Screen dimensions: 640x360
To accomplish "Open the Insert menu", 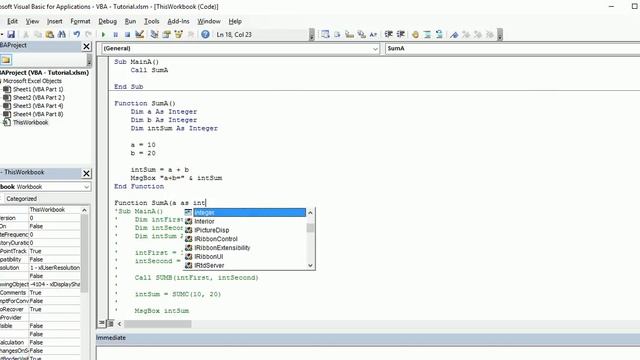I will [x=55, y=21].
